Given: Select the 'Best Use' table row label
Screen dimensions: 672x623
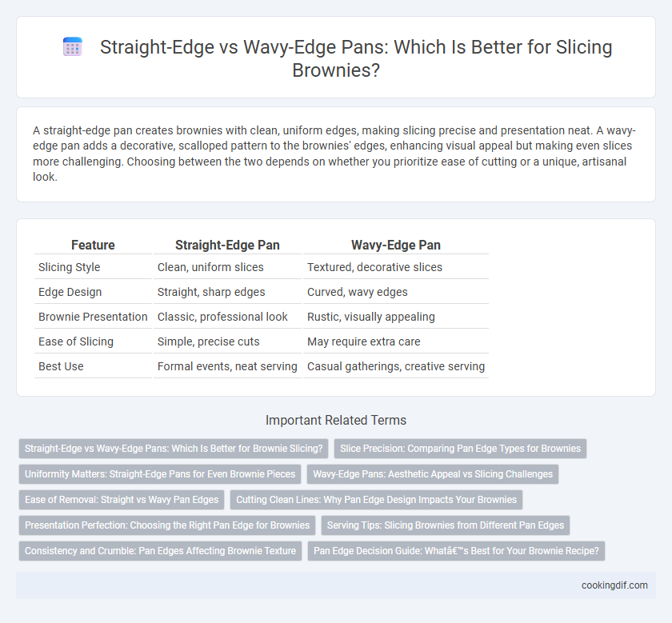Looking at the screenshot, I should (x=61, y=366).
